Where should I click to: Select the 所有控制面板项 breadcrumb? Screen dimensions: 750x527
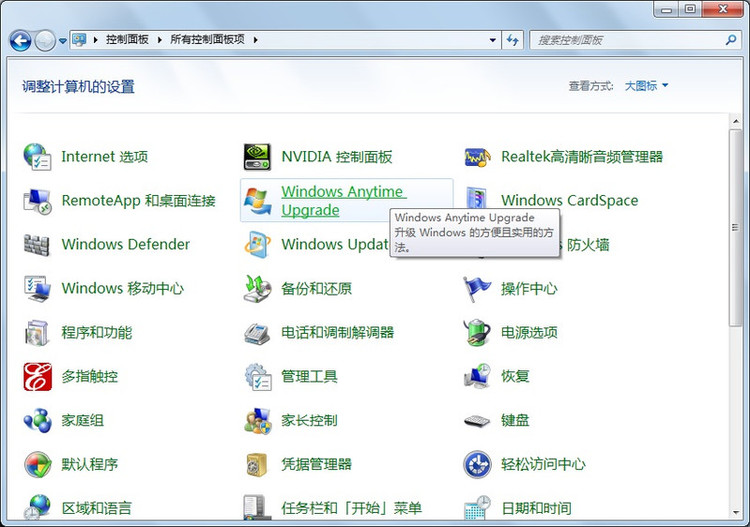(x=207, y=40)
